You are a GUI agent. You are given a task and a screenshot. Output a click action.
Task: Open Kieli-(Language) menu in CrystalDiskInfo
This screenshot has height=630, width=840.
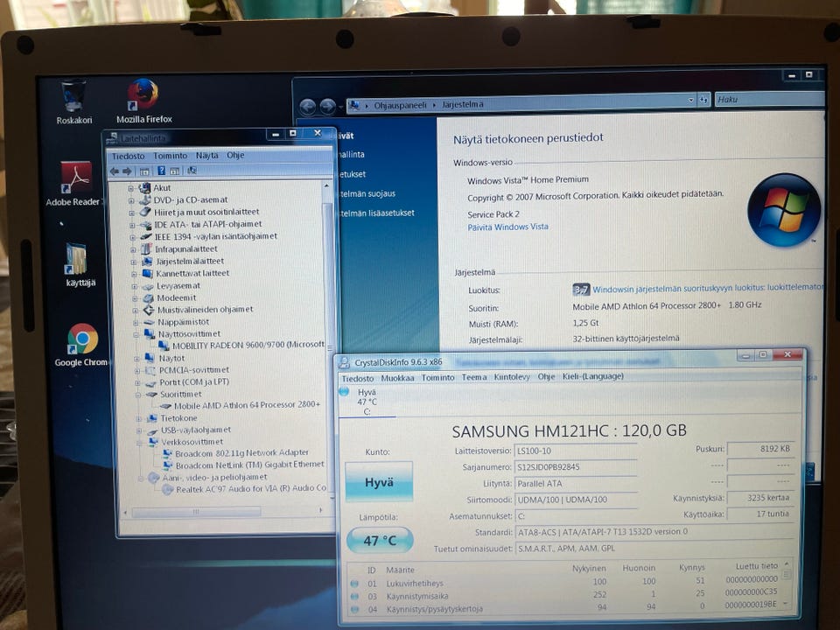pos(593,376)
